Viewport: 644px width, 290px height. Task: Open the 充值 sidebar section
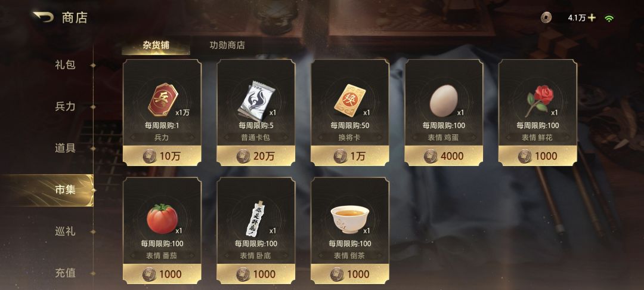(66, 273)
